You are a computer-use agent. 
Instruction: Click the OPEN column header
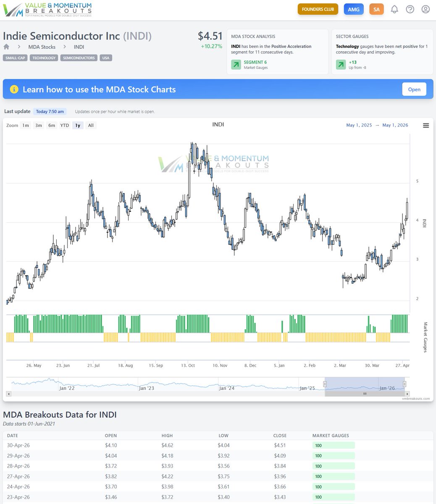[x=111, y=436]
